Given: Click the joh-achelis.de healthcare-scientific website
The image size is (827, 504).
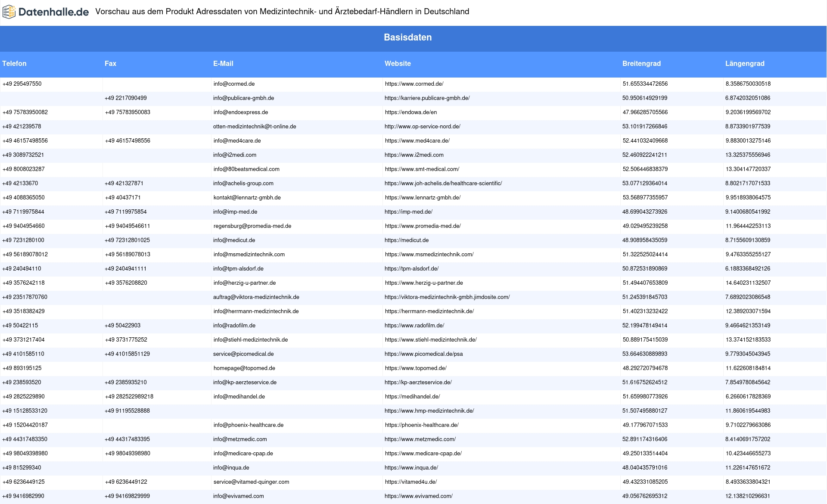Looking at the screenshot, I should pyautogui.click(x=443, y=184).
